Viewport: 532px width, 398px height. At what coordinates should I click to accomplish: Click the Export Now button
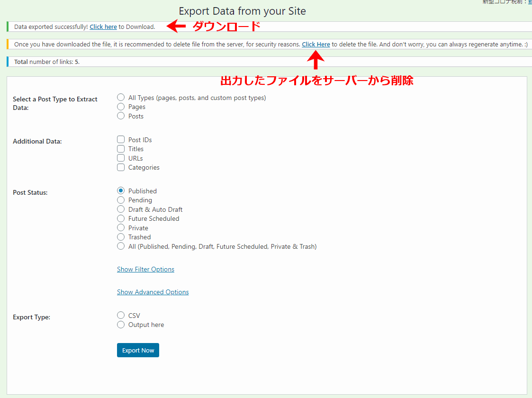click(x=138, y=350)
